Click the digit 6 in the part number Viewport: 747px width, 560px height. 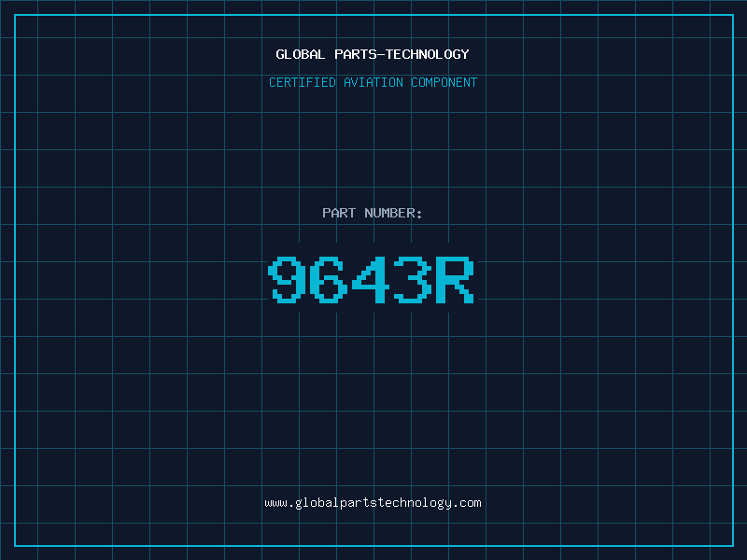(330, 280)
